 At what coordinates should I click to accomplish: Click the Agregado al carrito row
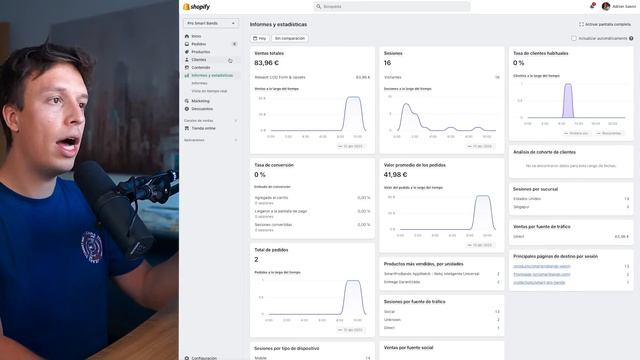pyautogui.click(x=312, y=200)
